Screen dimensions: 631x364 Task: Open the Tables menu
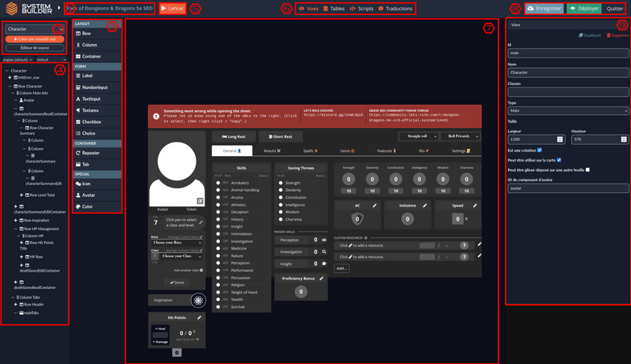point(334,9)
